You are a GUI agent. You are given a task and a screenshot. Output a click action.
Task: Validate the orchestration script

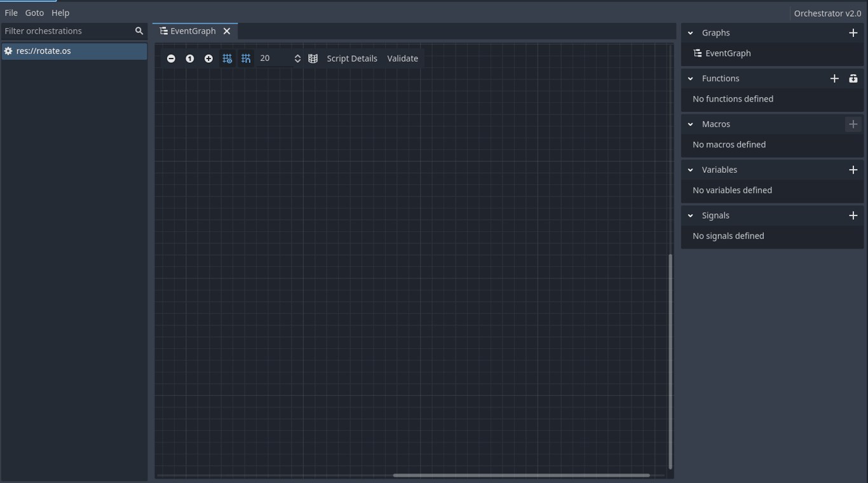[x=403, y=58]
